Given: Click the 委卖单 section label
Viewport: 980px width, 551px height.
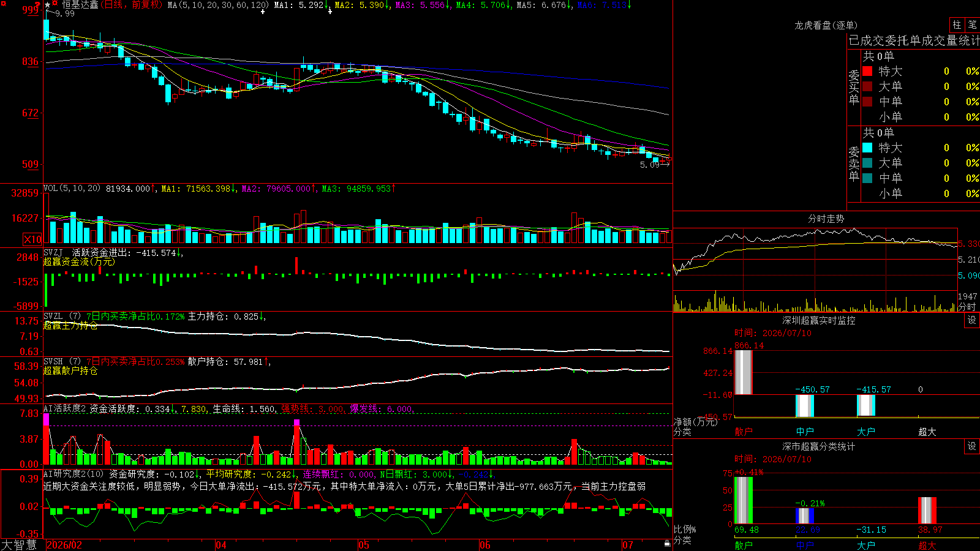Looking at the screenshot, I should coord(854,163).
